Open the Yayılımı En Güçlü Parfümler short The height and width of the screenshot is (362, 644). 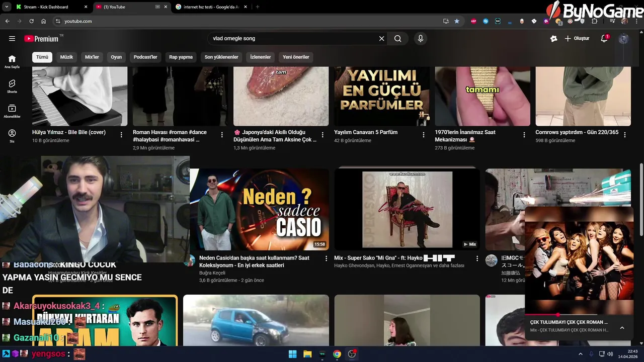click(382, 96)
